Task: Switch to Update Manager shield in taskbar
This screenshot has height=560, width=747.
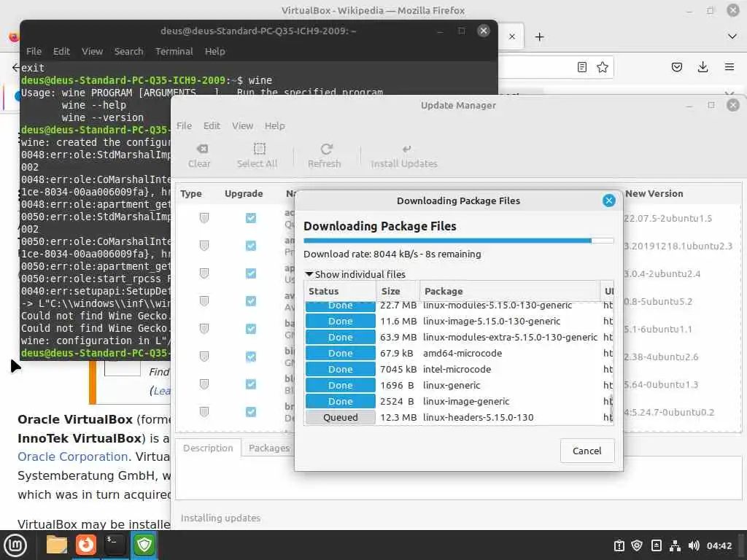Action: pyautogui.click(x=144, y=545)
